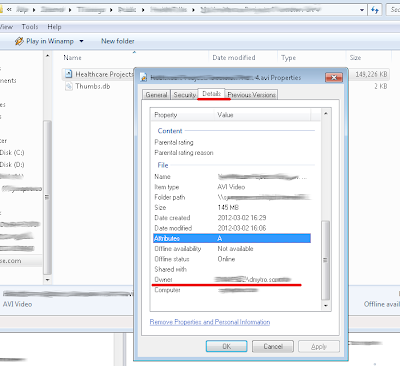Click the Not available value
400x366 pixels.
235,249
